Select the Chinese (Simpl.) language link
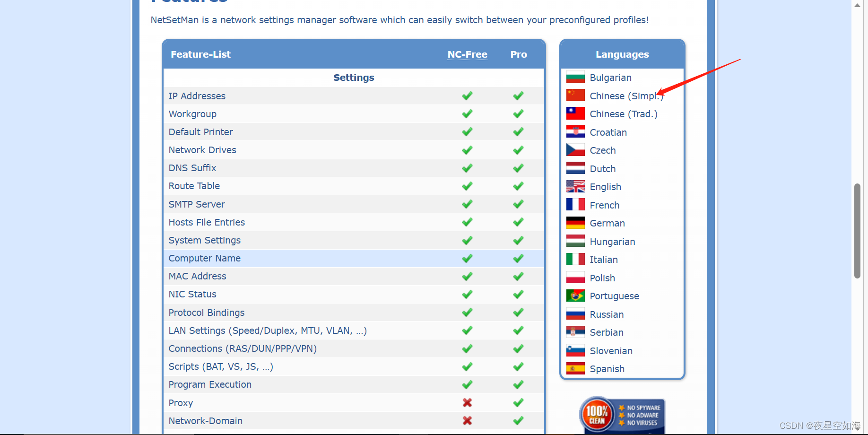The height and width of the screenshot is (435, 868). (626, 96)
